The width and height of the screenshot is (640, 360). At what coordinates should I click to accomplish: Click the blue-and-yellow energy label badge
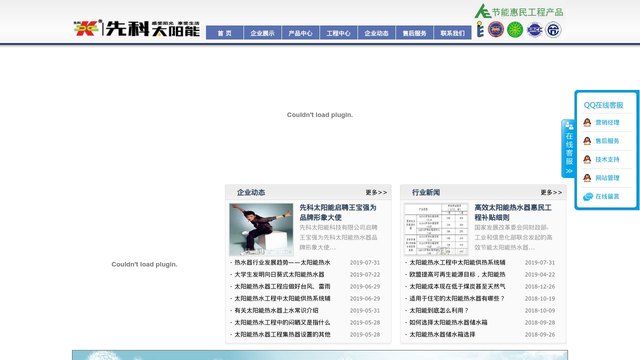click(480, 30)
